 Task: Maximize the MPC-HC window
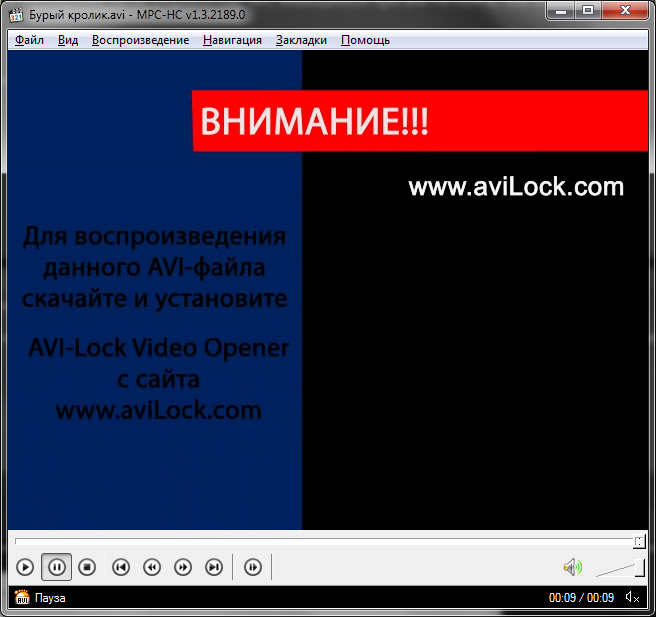(x=588, y=11)
